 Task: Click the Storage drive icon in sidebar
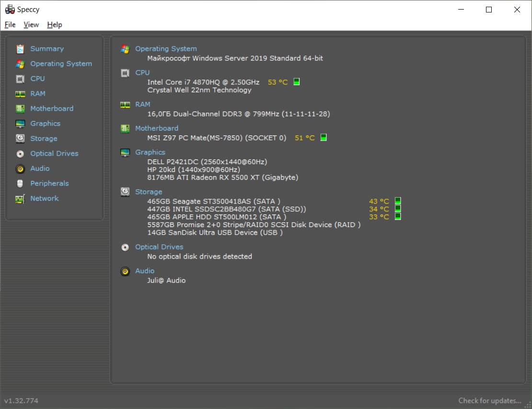click(20, 138)
